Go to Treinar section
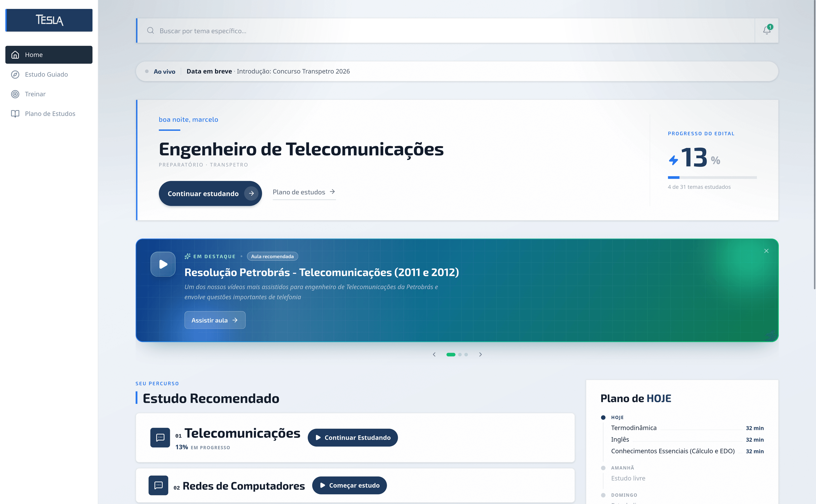Screen dimensions: 816x504 pyautogui.click(x=49, y=94)
